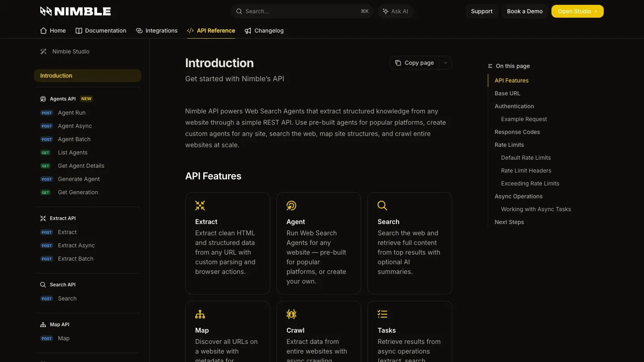Screen dimensions: 644x362
Task: Jump to Default Rate Limits section
Action: pos(526,158)
